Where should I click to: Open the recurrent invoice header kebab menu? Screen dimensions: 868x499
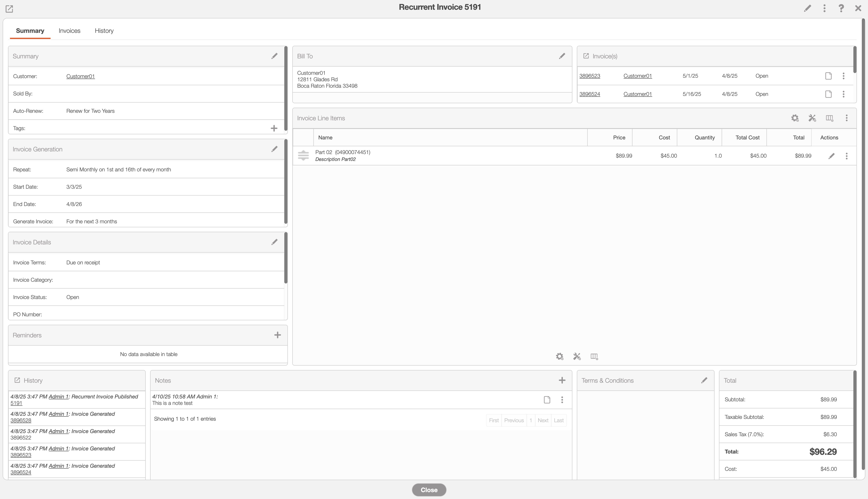[x=824, y=8]
